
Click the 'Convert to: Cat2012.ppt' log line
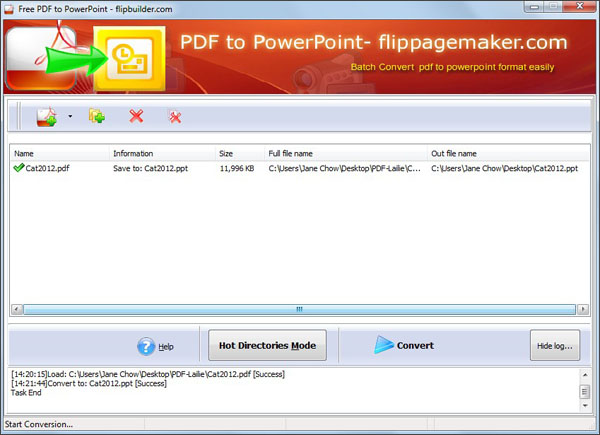click(x=89, y=383)
